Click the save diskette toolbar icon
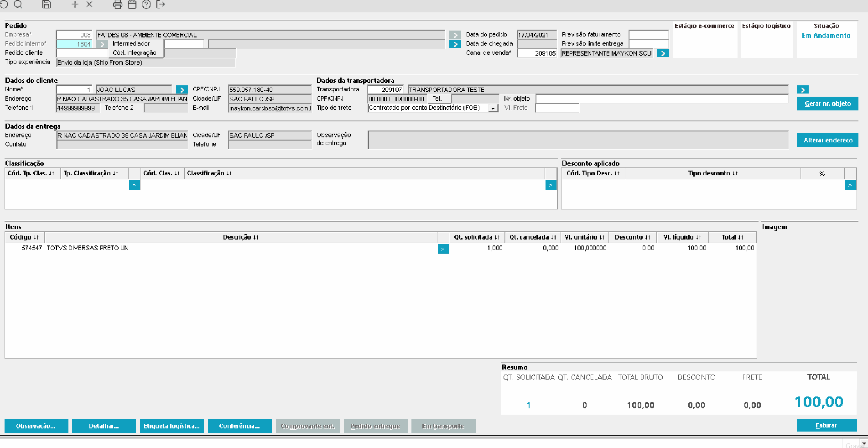Image resolution: width=868 pixels, height=448 pixels. pos(47,5)
